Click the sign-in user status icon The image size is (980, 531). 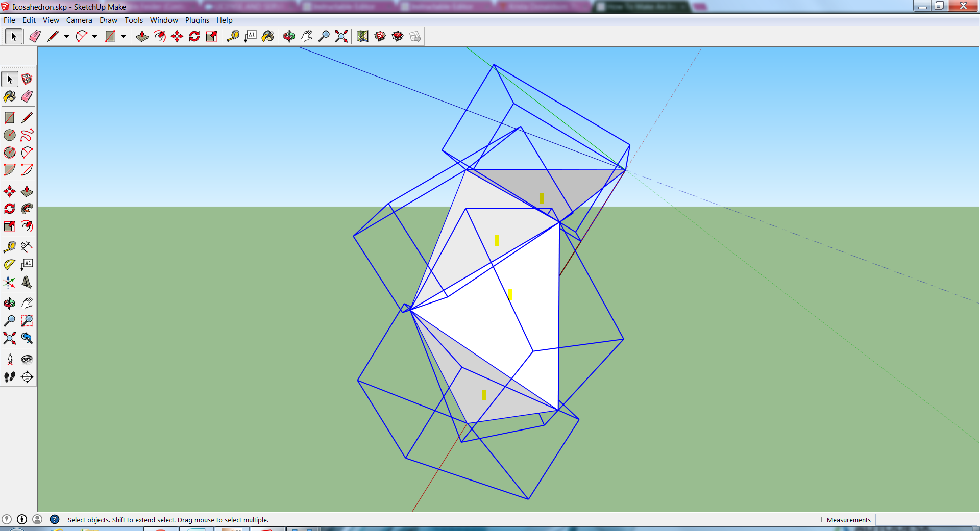pos(37,519)
